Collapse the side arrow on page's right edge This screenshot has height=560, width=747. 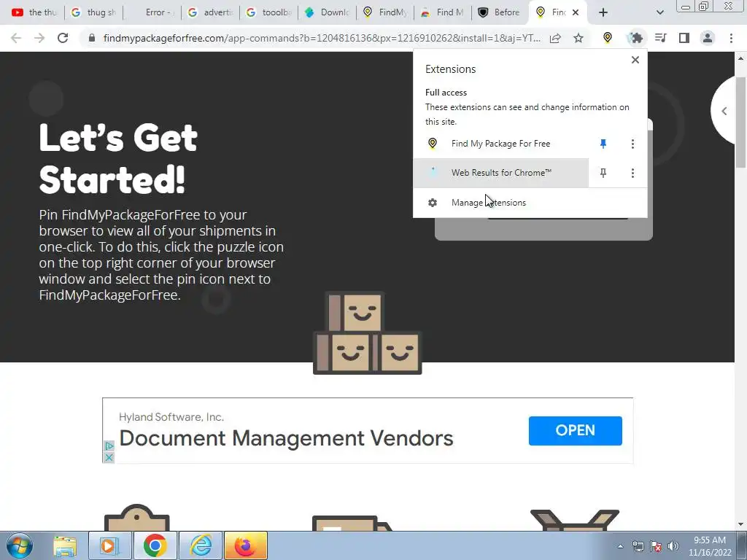[x=724, y=111]
